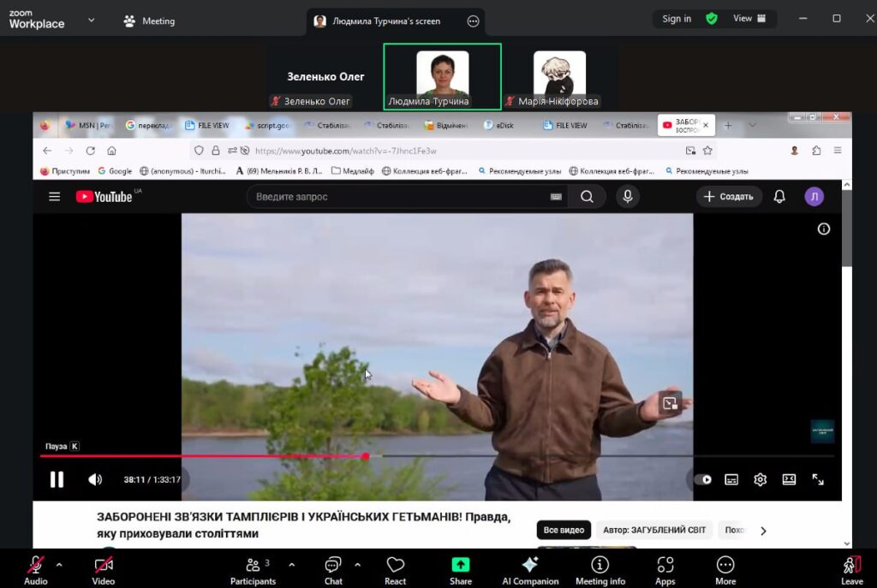Unmute the microphone with Audio button
Screen dimensions: 877x588
(x=36, y=570)
